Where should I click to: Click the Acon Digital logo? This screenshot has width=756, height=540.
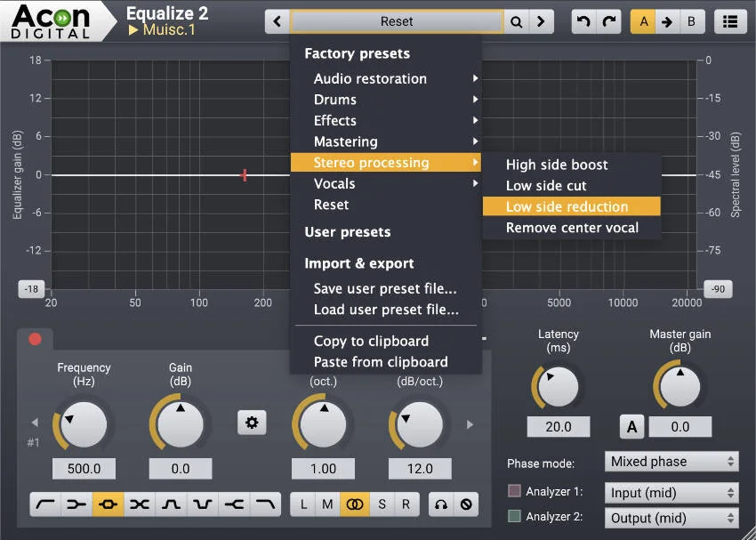51,21
